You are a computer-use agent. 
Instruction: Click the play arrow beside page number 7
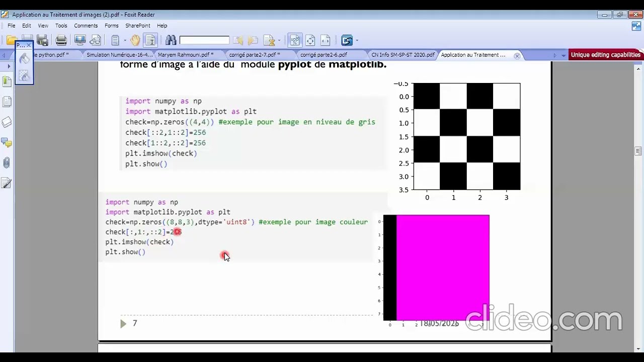123,324
